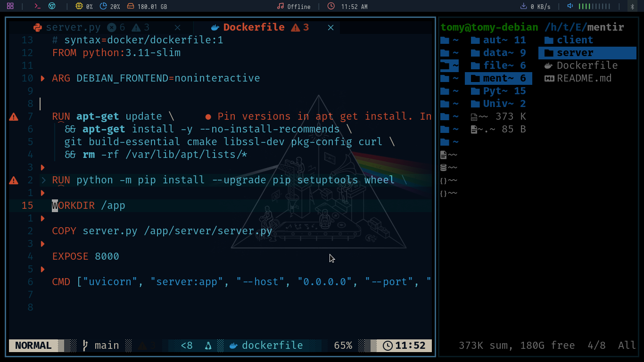
Task: Close the Dockerfile tab
Action: pos(330,27)
